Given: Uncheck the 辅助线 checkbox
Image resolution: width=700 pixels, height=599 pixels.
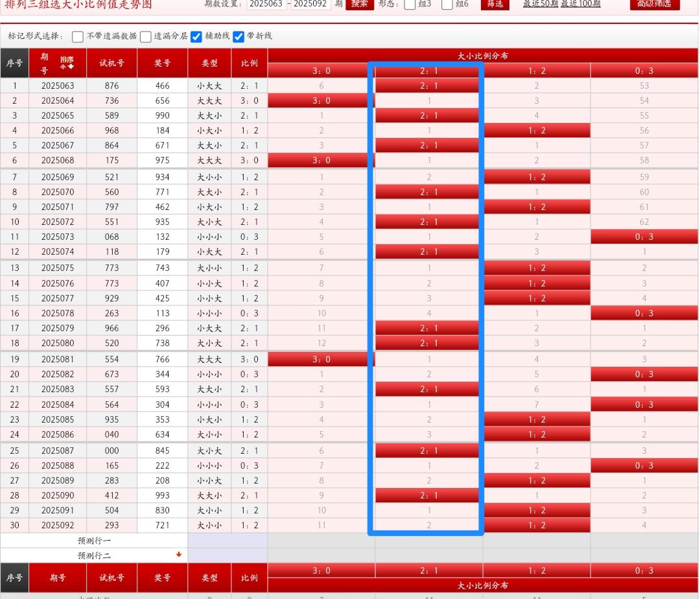Looking at the screenshot, I should [x=196, y=36].
